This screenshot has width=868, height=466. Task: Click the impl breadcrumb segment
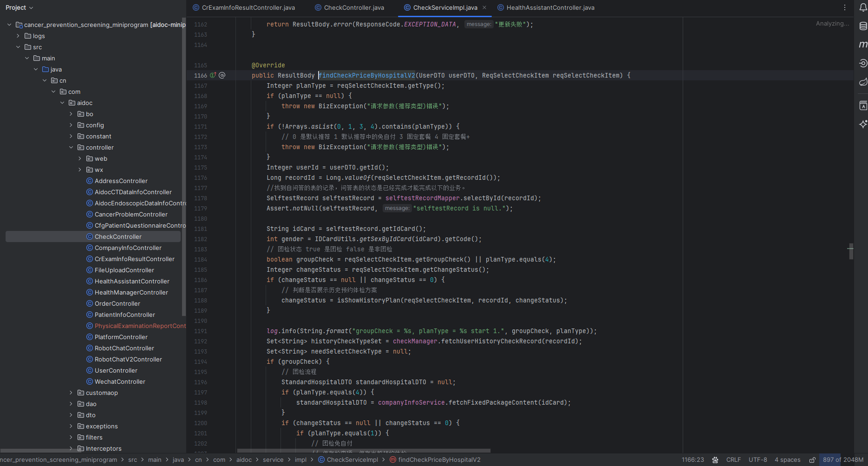click(x=300, y=460)
